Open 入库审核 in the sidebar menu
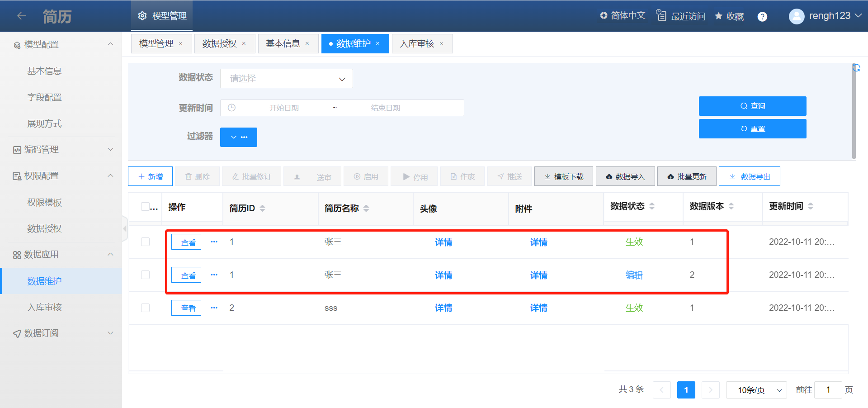This screenshot has height=408, width=868. 44,308
